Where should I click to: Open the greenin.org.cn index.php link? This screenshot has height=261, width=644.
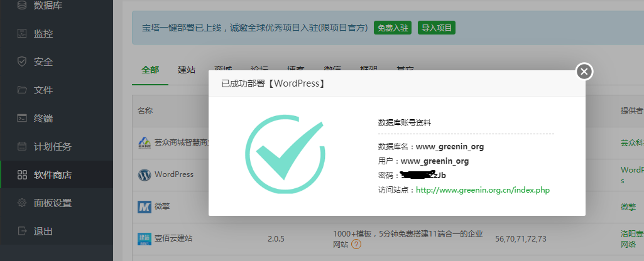point(483,190)
